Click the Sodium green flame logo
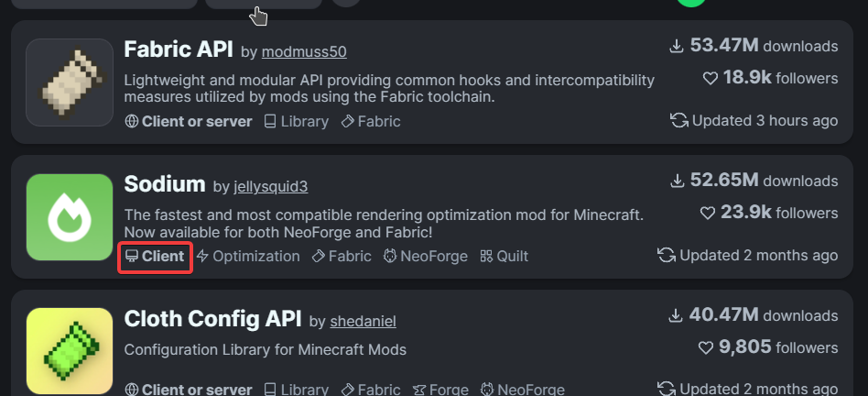Viewport: 868px width, 396px height. click(x=70, y=217)
